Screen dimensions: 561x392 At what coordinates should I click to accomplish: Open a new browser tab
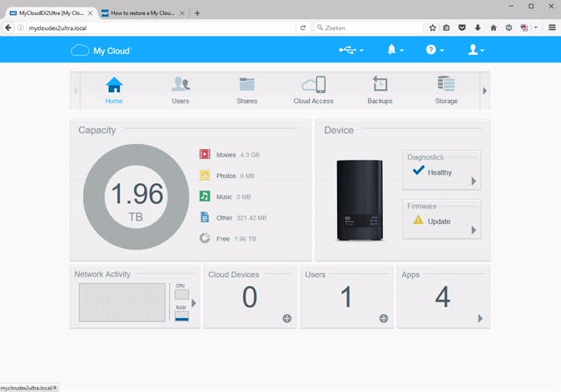(197, 13)
